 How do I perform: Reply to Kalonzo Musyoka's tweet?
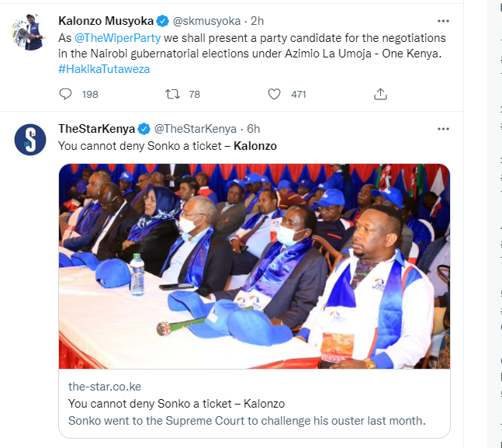tap(65, 94)
